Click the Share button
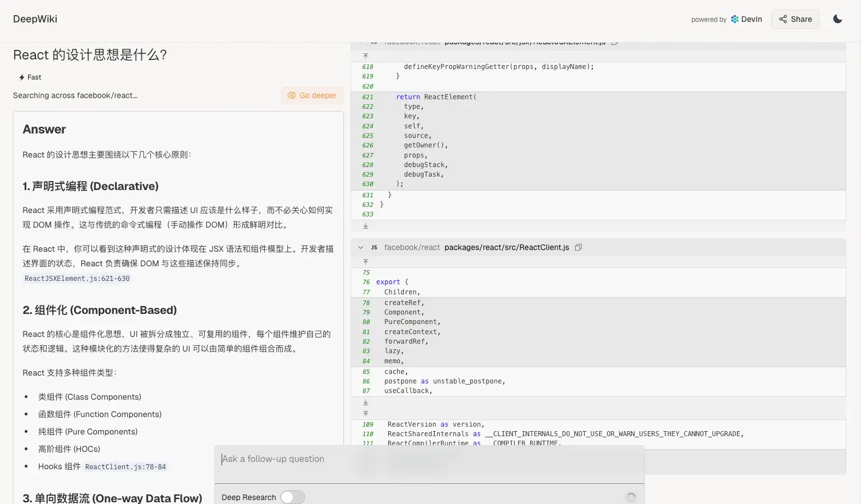Image resolution: width=861 pixels, height=504 pixels. click(x=795, y=19)
